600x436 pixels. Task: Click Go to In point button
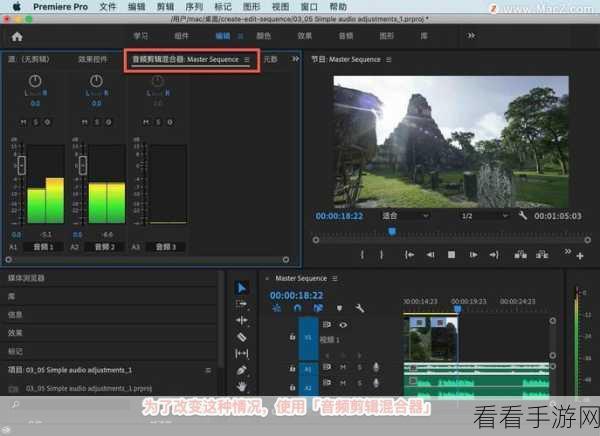(x=409, y=255)
